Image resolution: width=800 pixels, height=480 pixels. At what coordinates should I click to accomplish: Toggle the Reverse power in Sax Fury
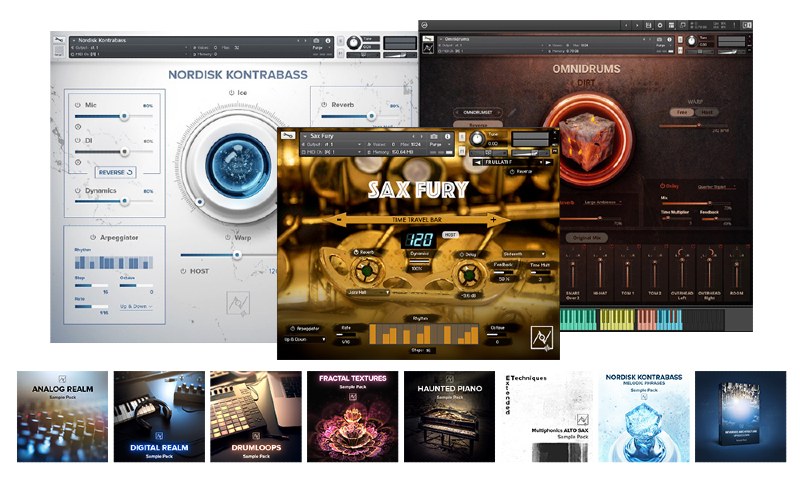512,172
